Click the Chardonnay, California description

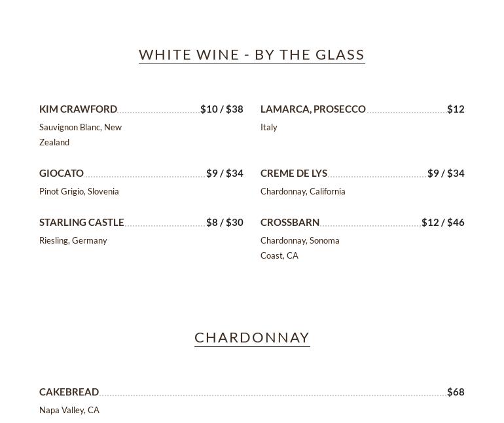[x=303, y=192]
